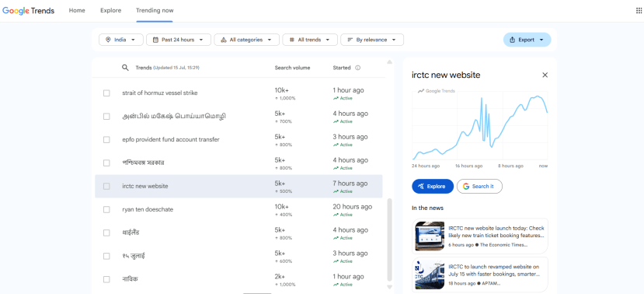Check the irctc new website row checkbox
Image resolution: width=644 pixels, height=294 pixels.
coord(106,186)
